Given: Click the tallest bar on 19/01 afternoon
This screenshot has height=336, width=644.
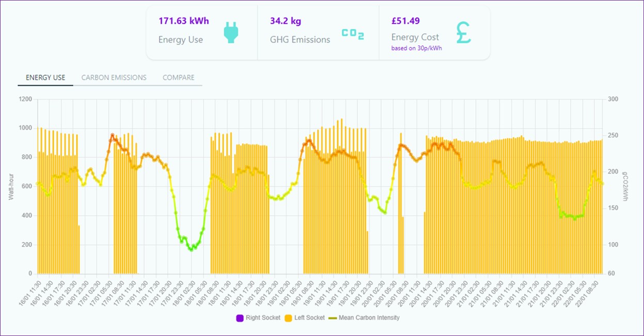Looking at the screenshot, I should coord(341,196).
